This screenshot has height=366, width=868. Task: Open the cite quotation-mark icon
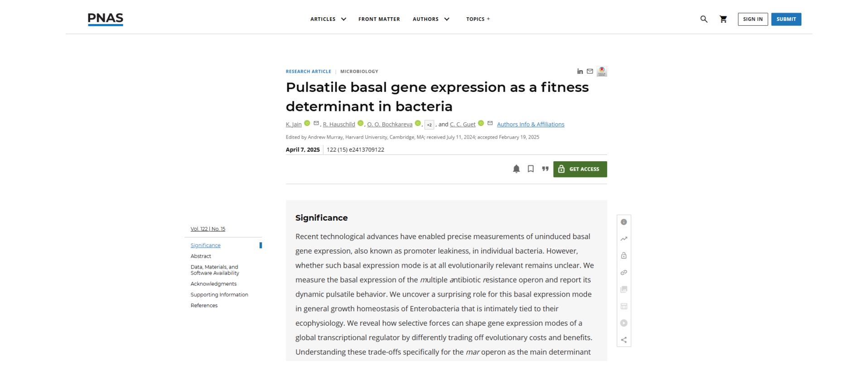[545, 169]
